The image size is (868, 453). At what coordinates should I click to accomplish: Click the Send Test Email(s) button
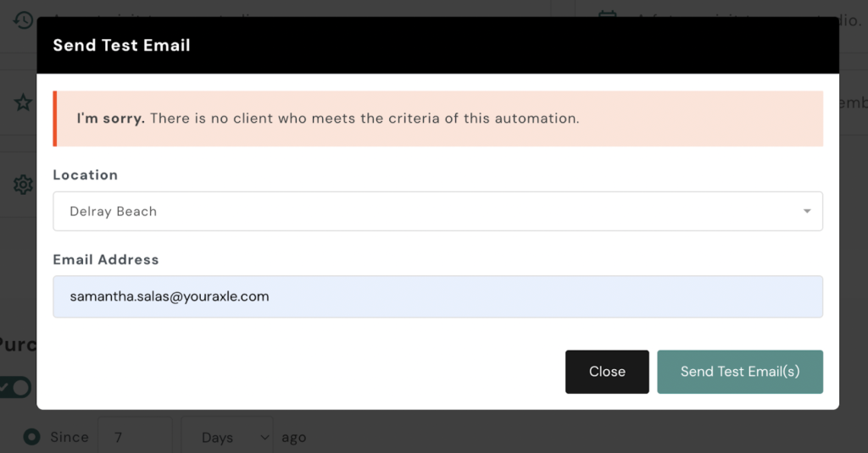(x=739, y=372)
